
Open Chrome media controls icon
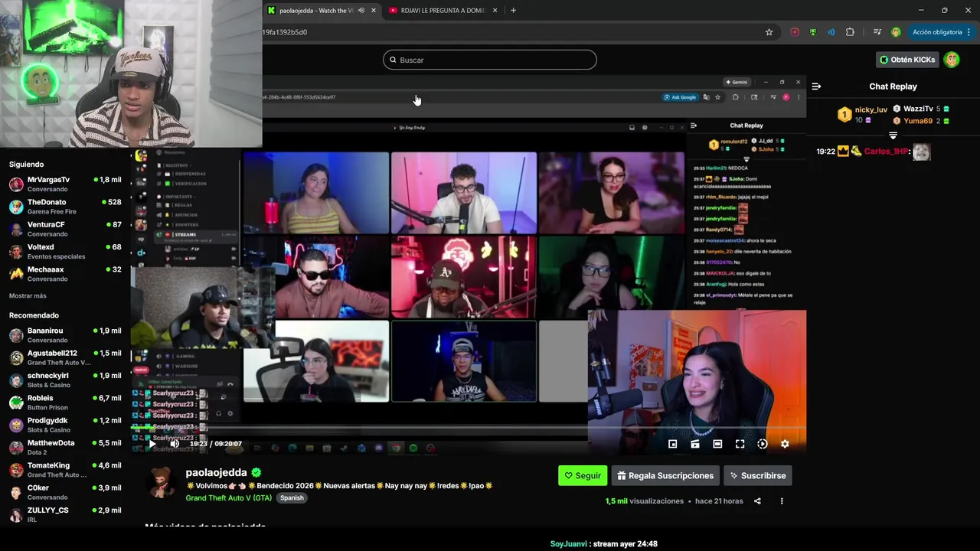point(877,32)
